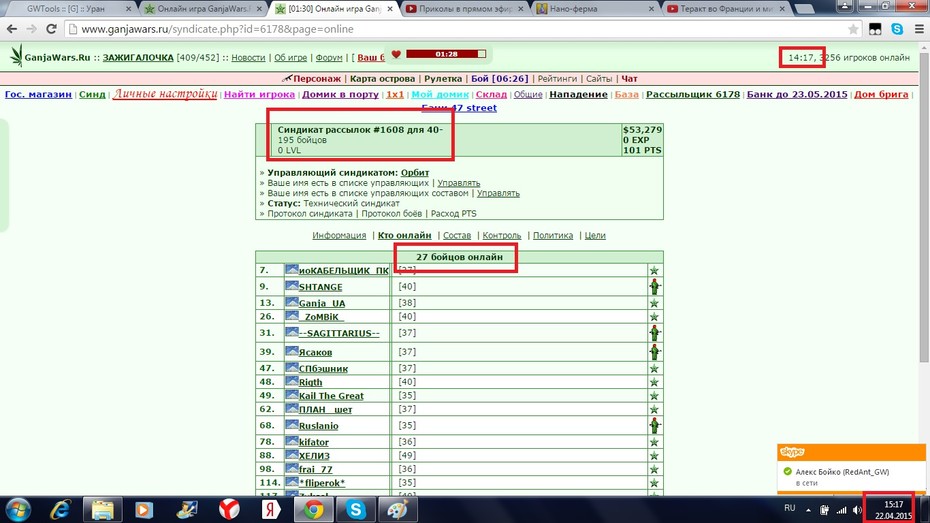Open Личные настройки link
Viewport: 930px width, 523px height.
165,94
